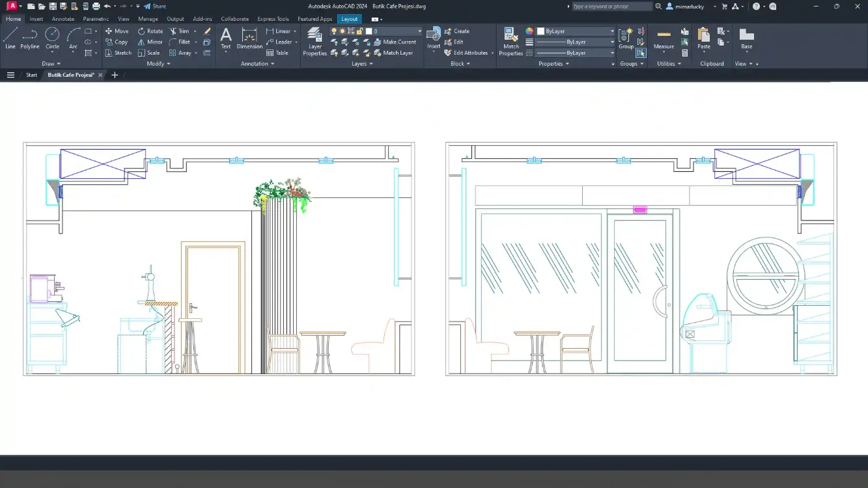
Task: Click the Share button
Action: [x=155, y=6]
